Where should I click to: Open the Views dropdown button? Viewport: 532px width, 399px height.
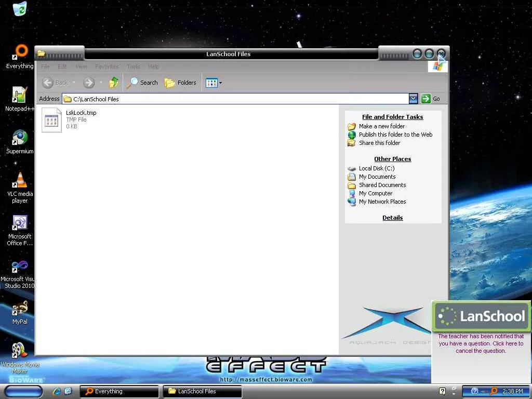pyautogui.click(x=214, y=83)
